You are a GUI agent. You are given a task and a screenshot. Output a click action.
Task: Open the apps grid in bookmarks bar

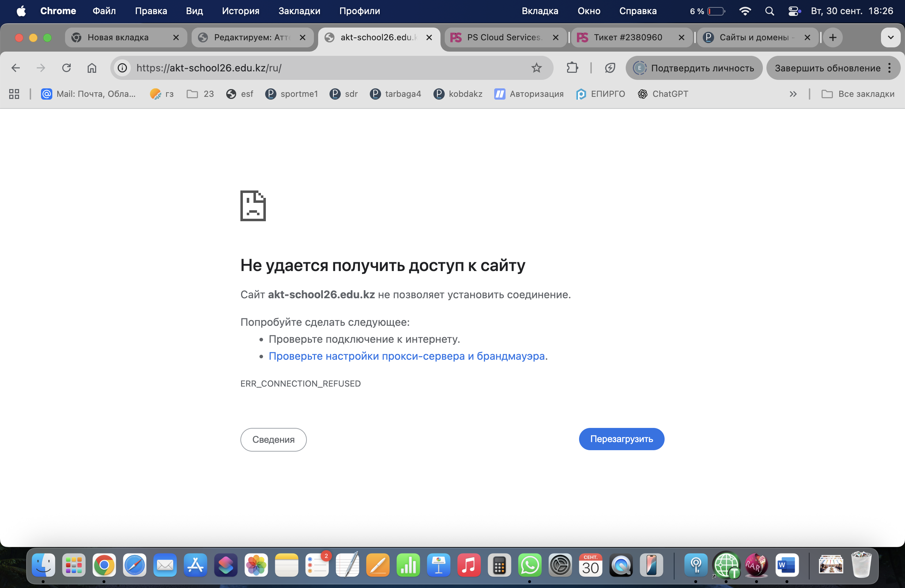[14, 94]
